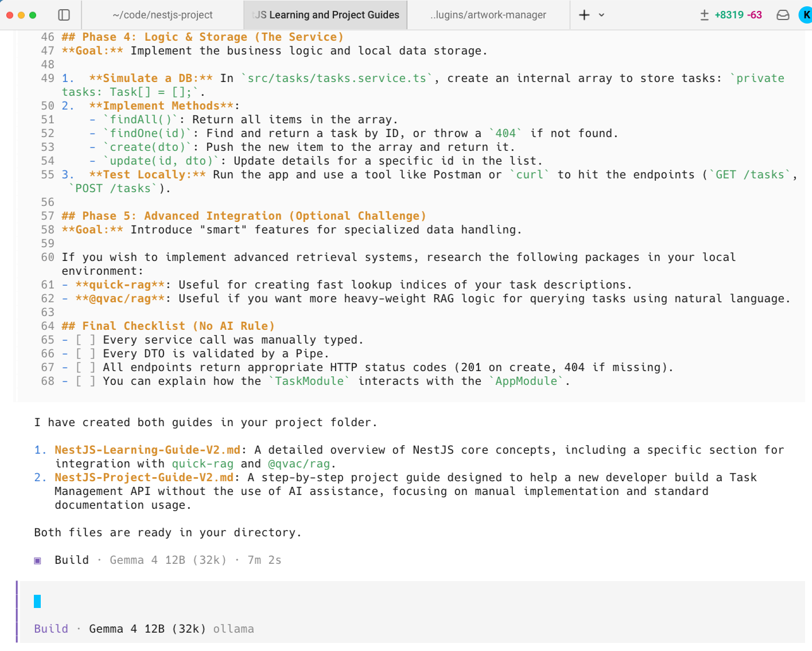Click the `findOne(id)` method text

(x=147, y=133)
